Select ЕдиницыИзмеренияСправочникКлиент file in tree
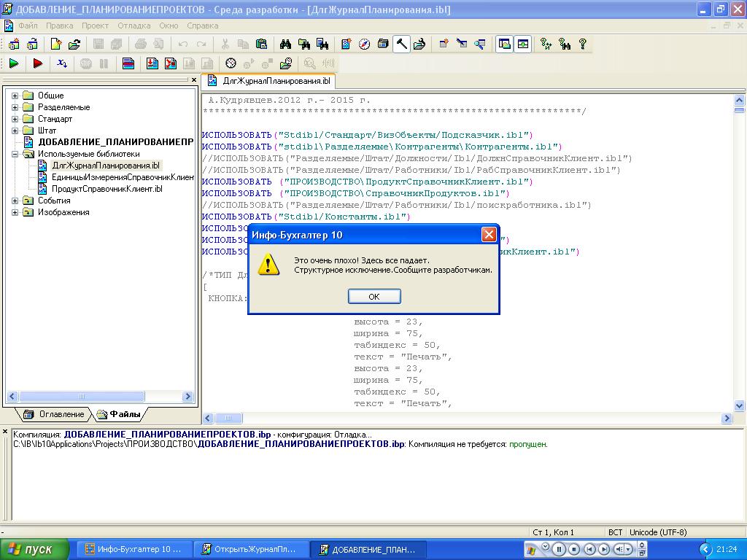The image size is (747, 560). coord(123,177)
